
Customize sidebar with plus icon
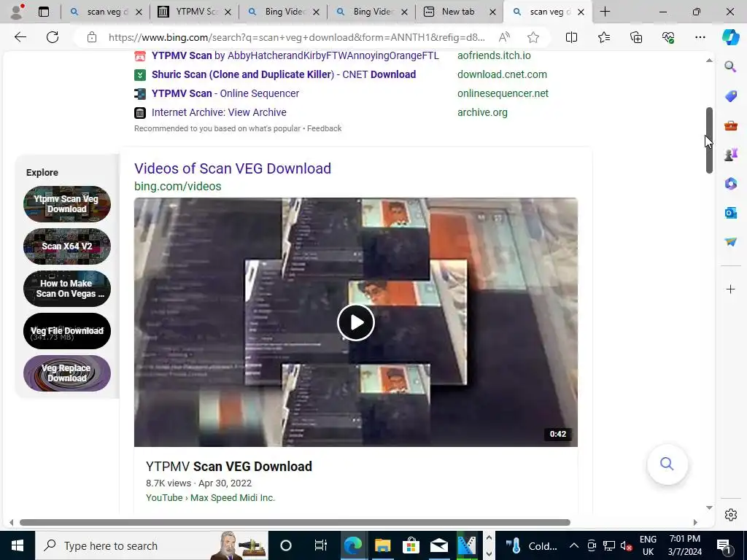click(730, 289)
